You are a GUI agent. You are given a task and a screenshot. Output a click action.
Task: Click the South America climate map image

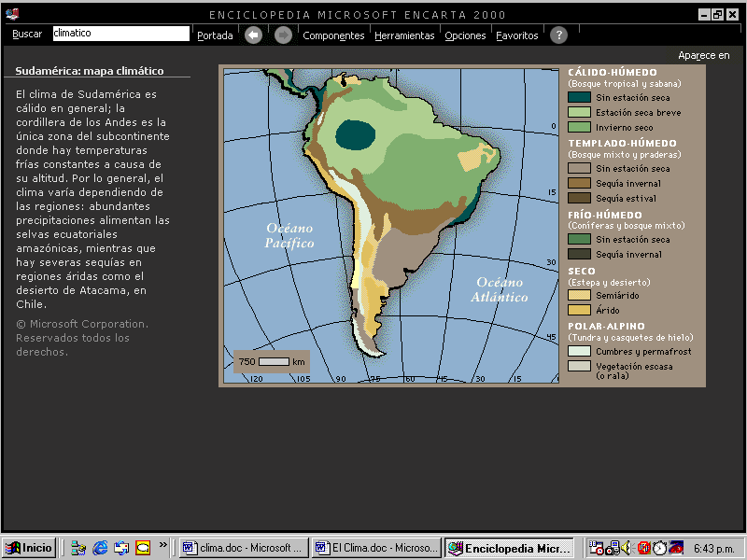tap(391, 226)
